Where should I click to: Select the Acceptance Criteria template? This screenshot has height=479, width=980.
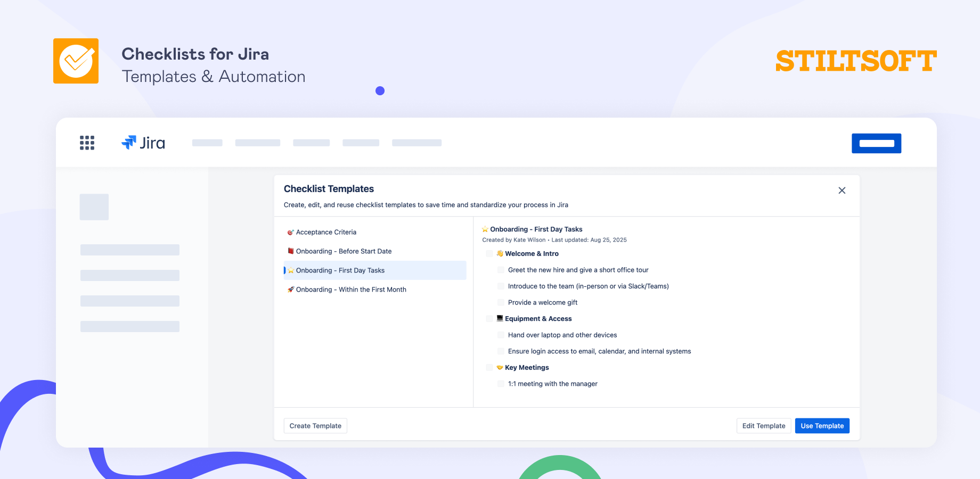326,232
